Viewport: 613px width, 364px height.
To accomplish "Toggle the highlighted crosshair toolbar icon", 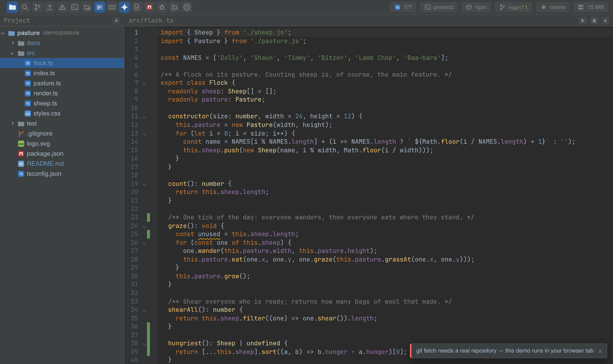I will click(125, 7).
